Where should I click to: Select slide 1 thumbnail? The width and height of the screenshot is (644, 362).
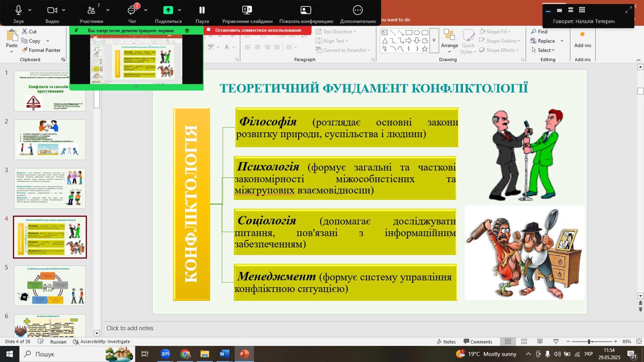pos(50,91)
